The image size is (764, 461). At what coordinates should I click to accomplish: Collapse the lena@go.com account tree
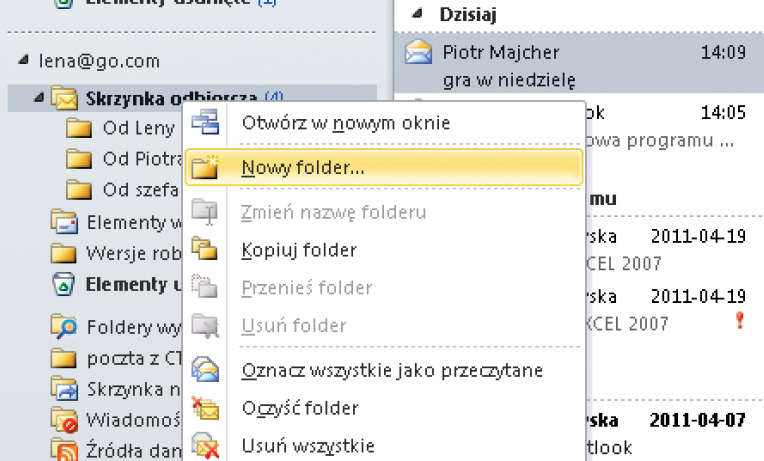tap(23, 61)
